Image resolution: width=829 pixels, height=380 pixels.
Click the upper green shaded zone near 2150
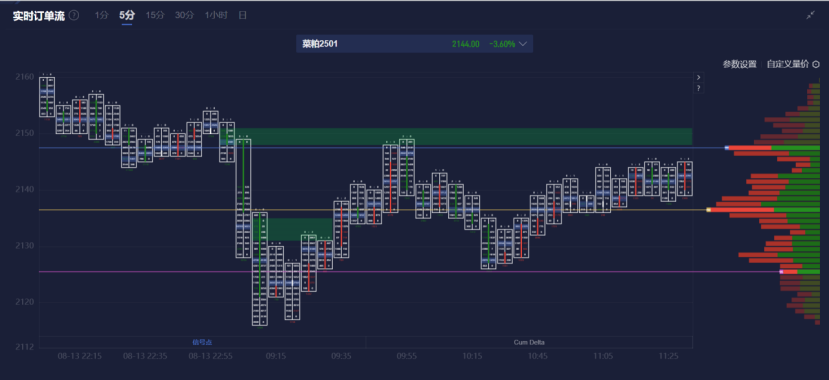pos(464,136)
